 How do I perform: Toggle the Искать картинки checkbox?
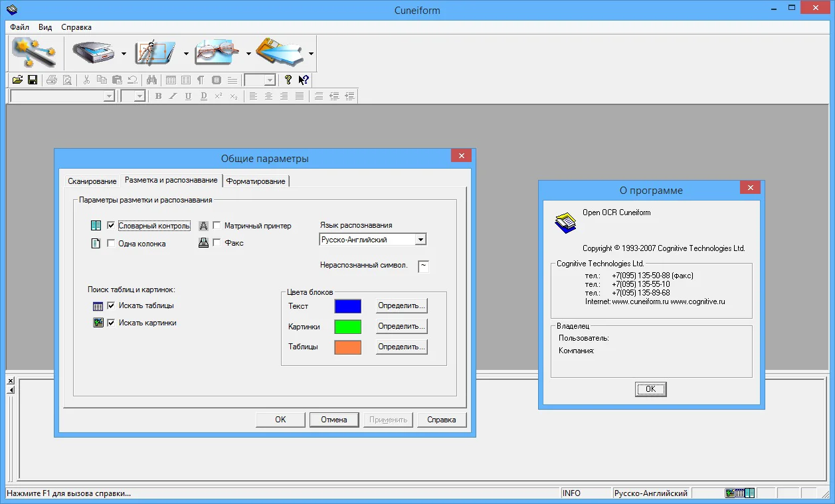111,323
